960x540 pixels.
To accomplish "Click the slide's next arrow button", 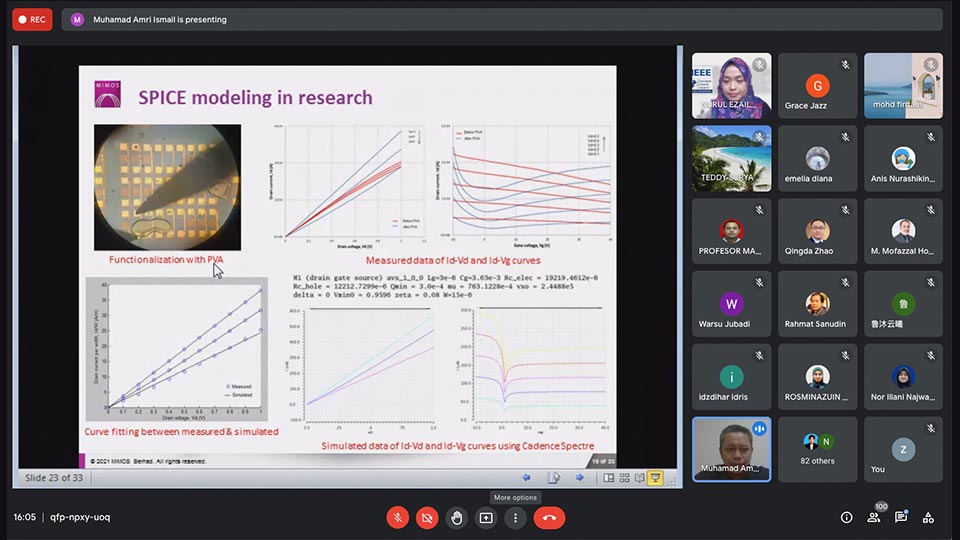I will pyautogui.click(x=579, y=478).
